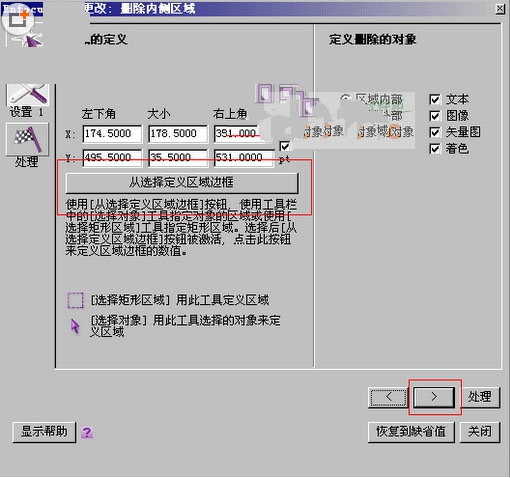The width and height of the screenshot is (510, 478).
Task: Go to next step with right arrow button
Action: [x=434, y=397]
